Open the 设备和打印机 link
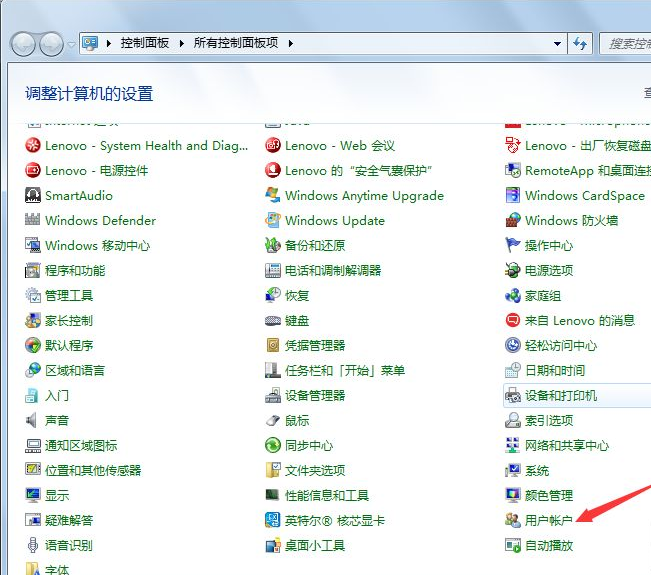Viewport: 651px width, 575px height. (560, 396)
